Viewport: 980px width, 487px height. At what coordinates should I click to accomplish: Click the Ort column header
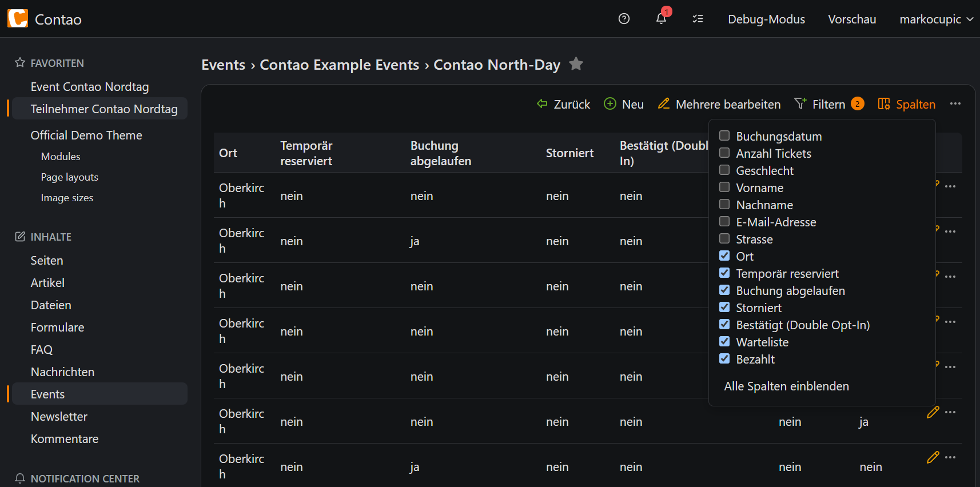point(228,153)
